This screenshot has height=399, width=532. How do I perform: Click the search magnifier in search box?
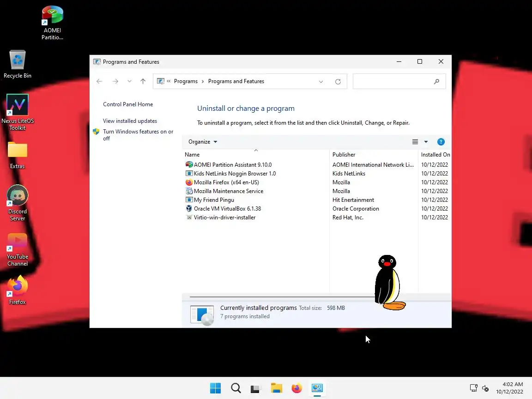pos(437,81)
